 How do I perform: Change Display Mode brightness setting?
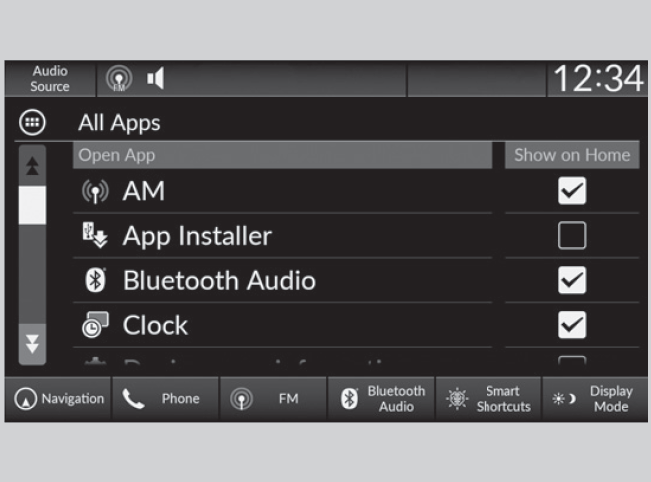pos(594,399)
